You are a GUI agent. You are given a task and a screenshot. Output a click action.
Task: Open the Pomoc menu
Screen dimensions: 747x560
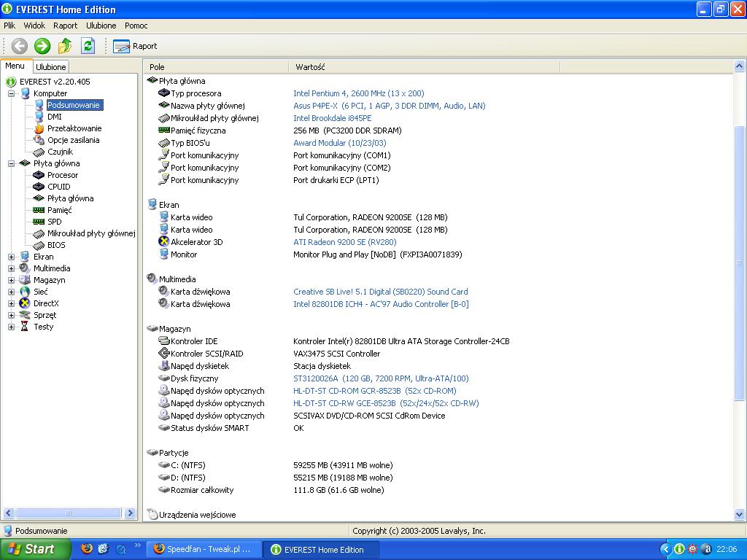[x=136, y=26]
